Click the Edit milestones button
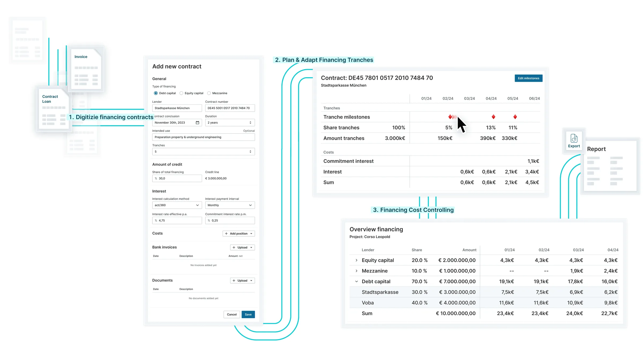The width and height of the screenshot is (644, 342). [528, 78]
